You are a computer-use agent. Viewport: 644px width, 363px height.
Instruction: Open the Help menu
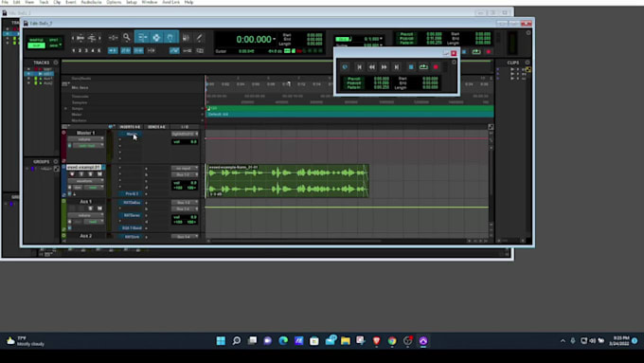[x=188, y=2]
